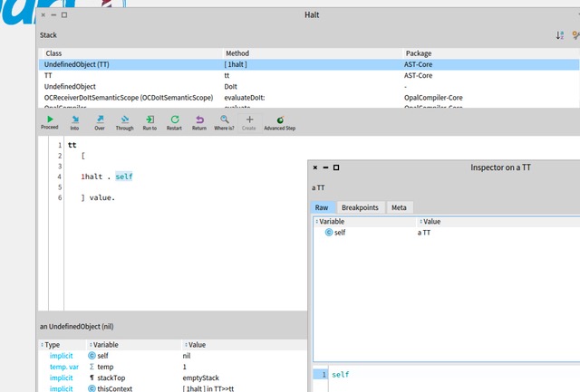This screenshot has width=580, height=392.
Task: Click the Return toolbar icon
Action: [199, 122]
